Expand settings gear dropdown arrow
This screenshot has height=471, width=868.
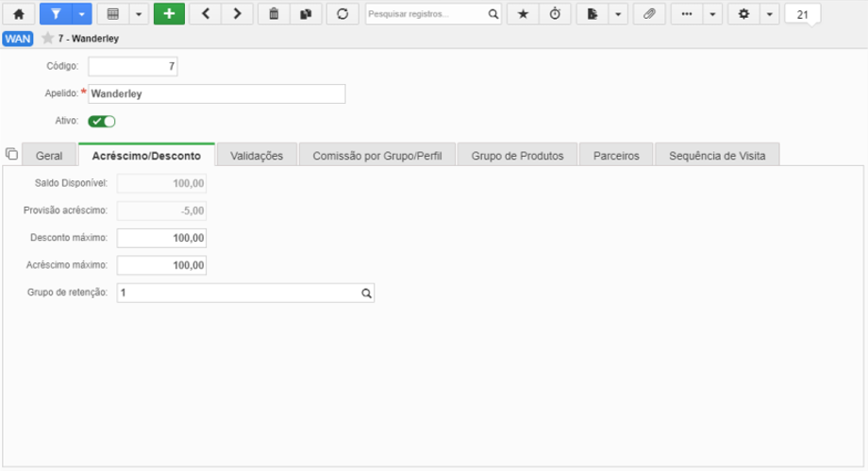click(x=770, y=14)
